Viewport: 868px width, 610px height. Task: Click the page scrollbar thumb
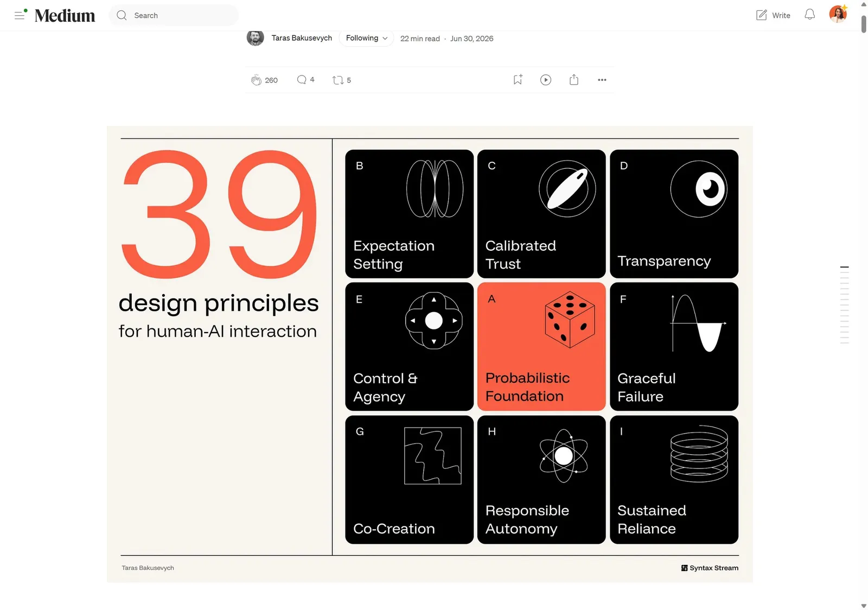coord(864,24)
